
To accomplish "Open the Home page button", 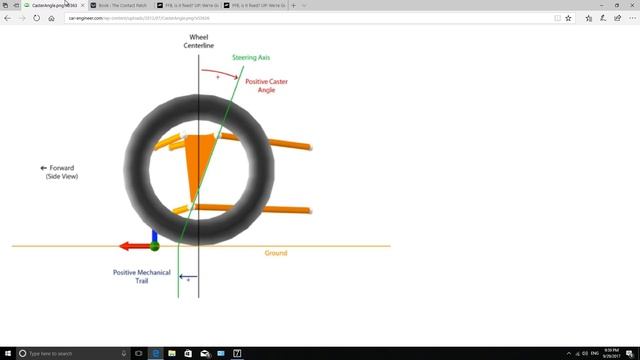I will pos(51,18).
